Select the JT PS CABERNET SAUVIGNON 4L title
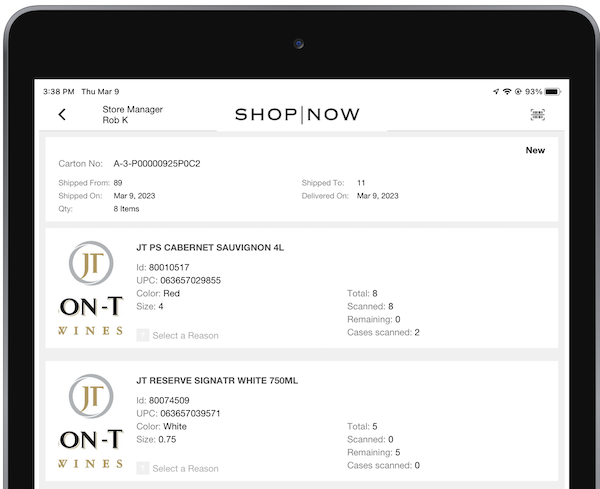 210,248
